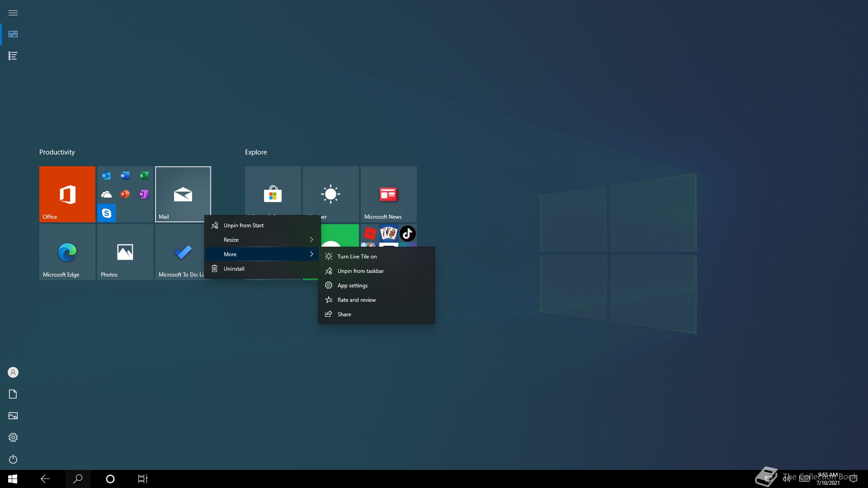Open Word from Office folder tile

[125, 176]
